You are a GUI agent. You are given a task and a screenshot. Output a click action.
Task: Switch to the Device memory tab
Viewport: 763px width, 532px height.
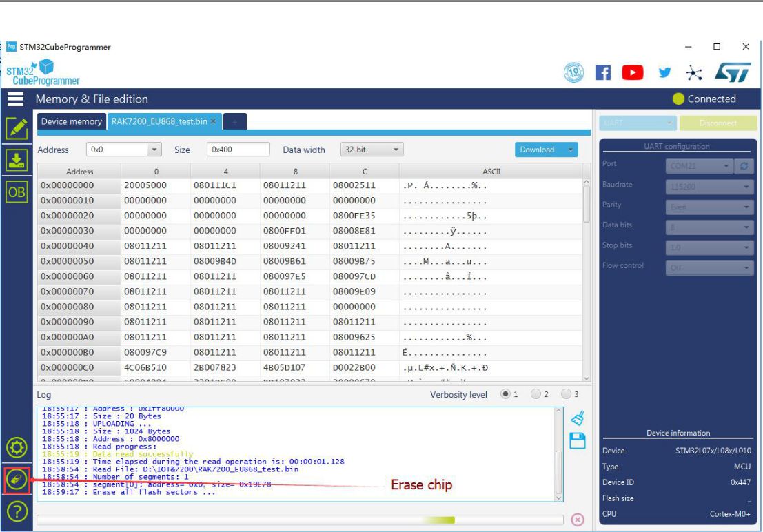[x=72, y=121]
